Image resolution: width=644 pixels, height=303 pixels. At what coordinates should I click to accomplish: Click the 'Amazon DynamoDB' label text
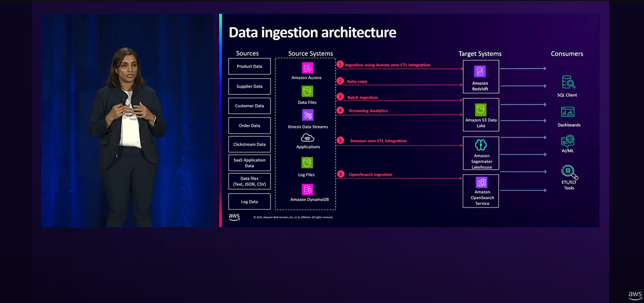tap(309, 199)
